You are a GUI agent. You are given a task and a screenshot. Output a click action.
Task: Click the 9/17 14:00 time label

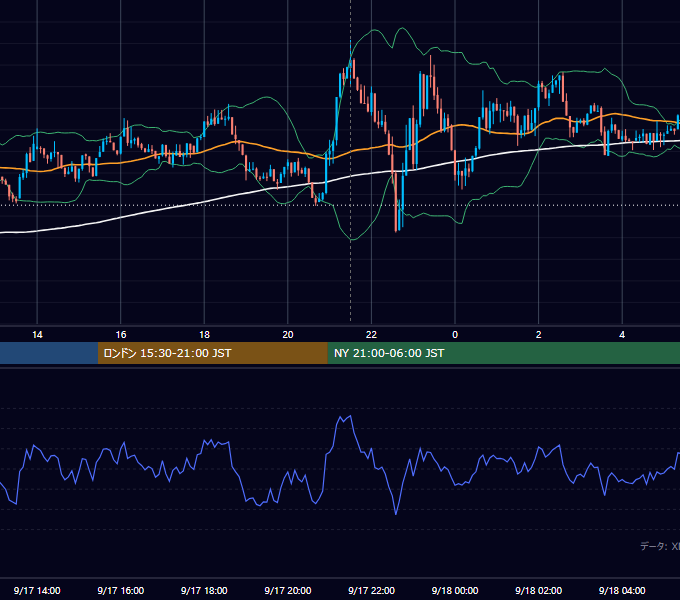click(x=37, y=590)
